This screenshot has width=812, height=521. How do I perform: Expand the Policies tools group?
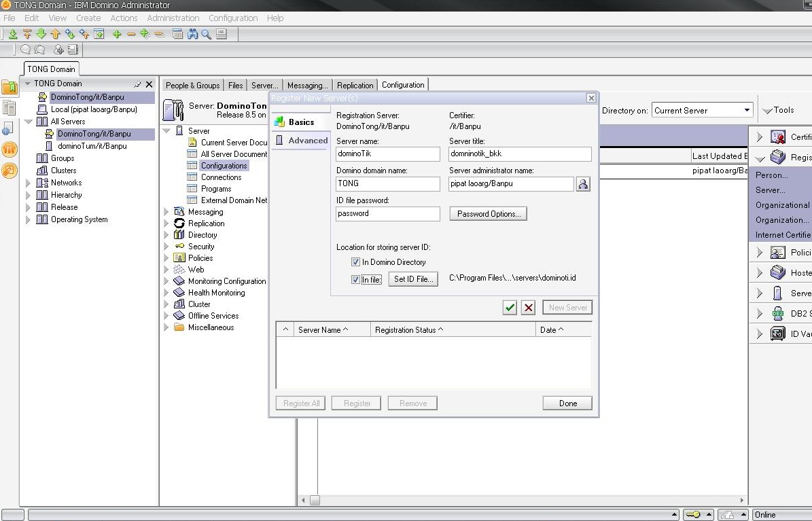(760, 252)
